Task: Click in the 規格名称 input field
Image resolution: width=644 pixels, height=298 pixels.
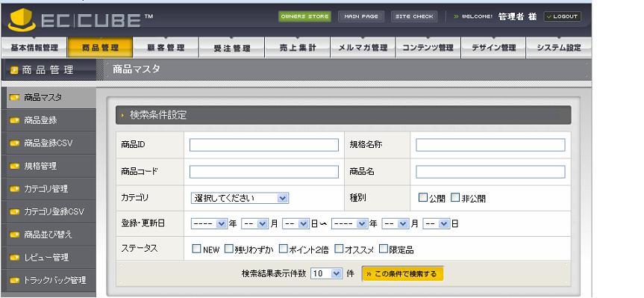Action: (x=490, y=145)
